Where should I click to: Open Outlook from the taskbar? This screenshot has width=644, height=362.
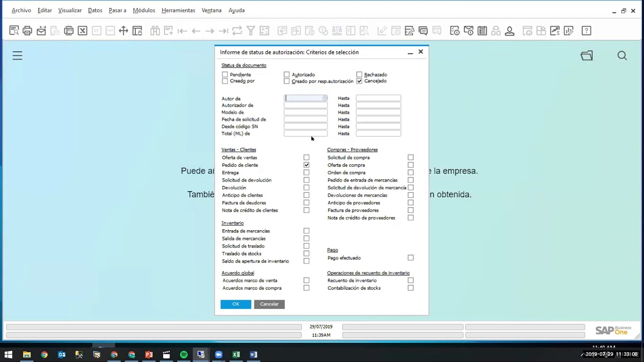(62, 354)
